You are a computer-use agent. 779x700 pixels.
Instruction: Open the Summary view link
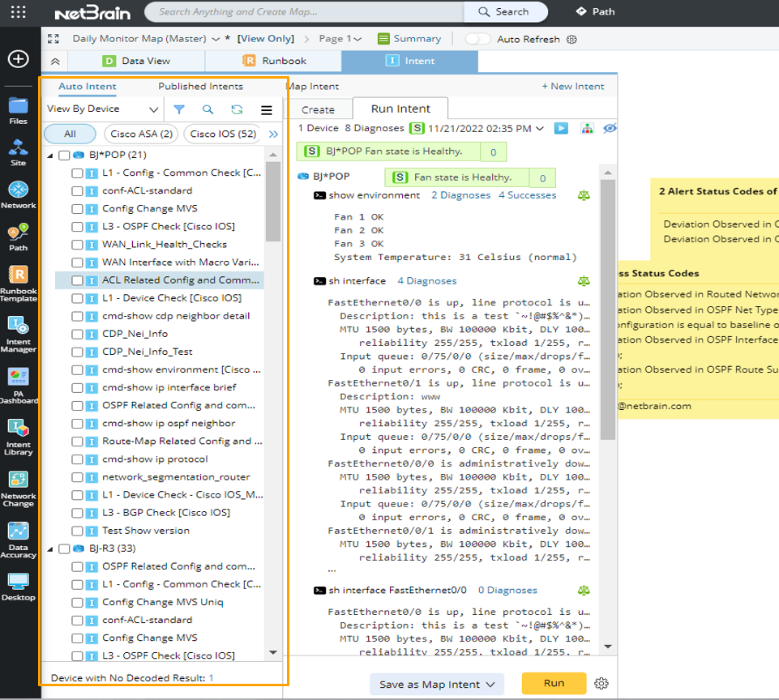coord(409,39)
